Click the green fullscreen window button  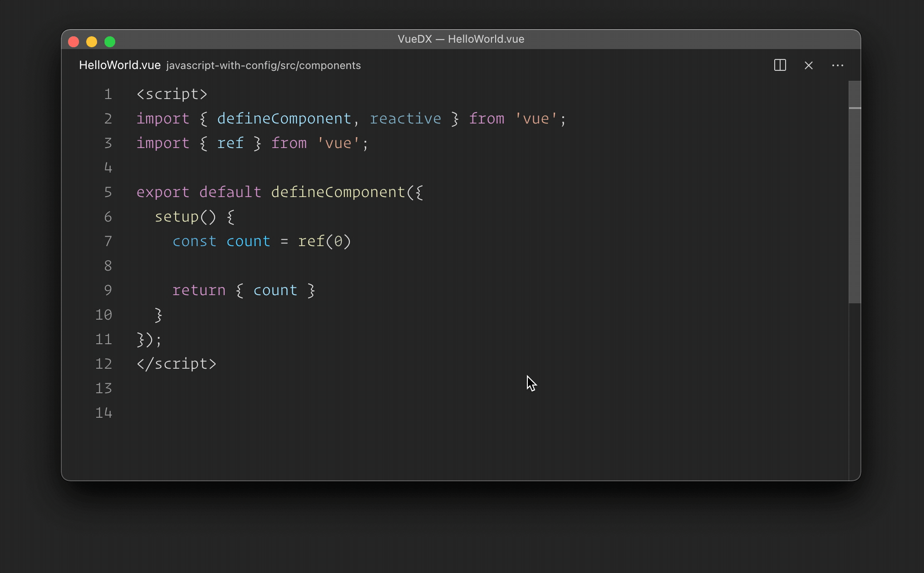[x=110, y=42]
